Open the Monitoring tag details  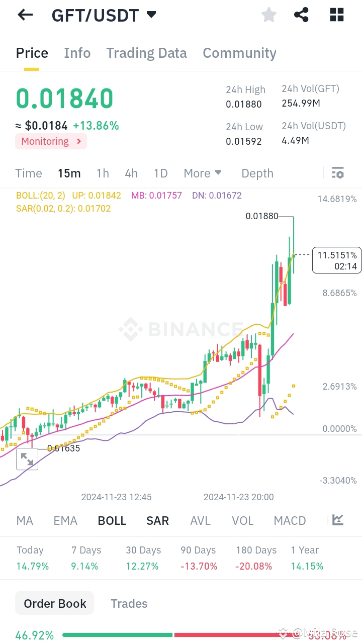[x=51, y=141]
